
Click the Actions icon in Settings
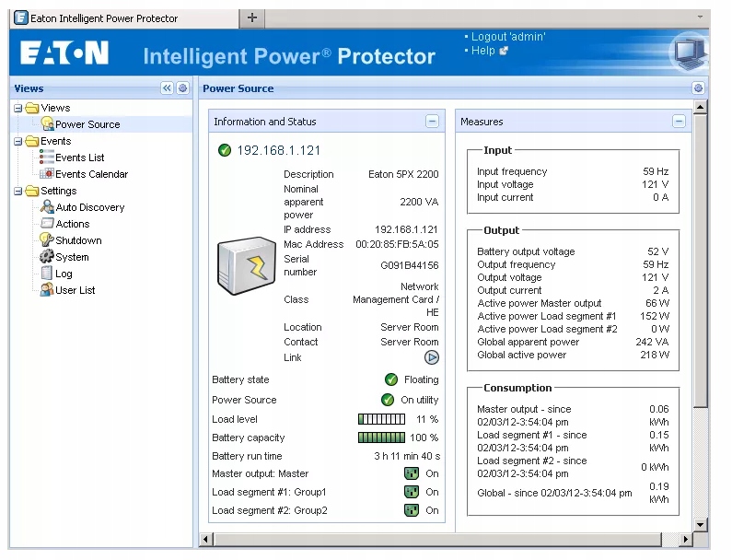click(47, 223)
